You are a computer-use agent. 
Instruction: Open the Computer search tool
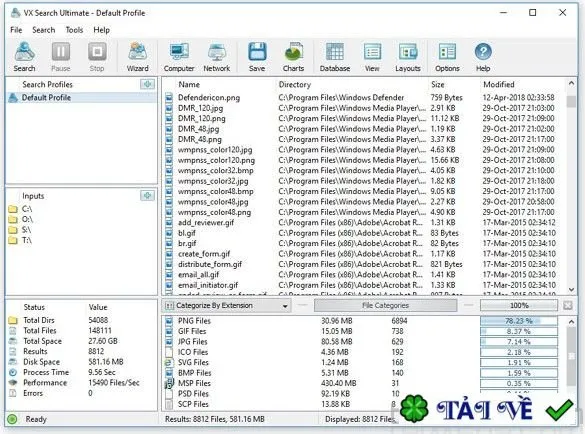point(179,57)
